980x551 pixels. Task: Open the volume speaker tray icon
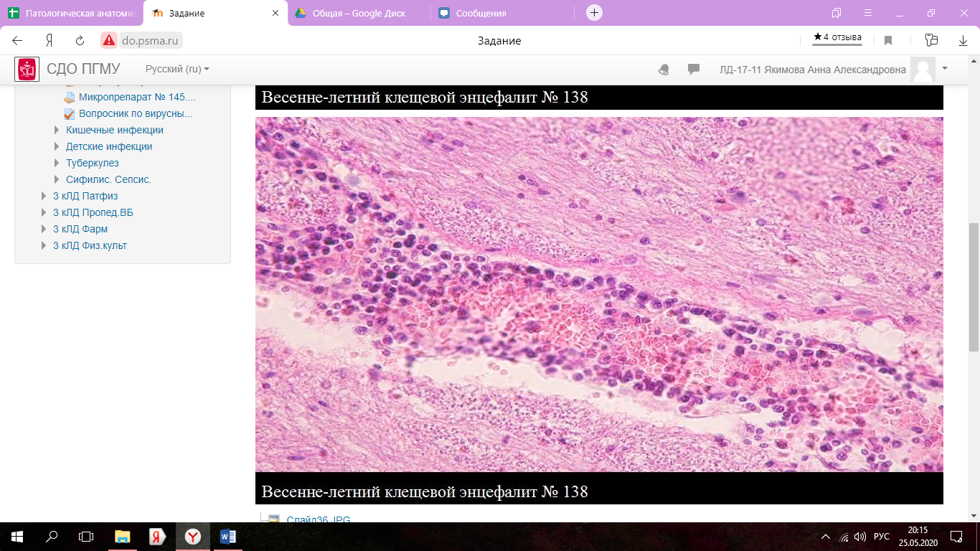[860, 536]
